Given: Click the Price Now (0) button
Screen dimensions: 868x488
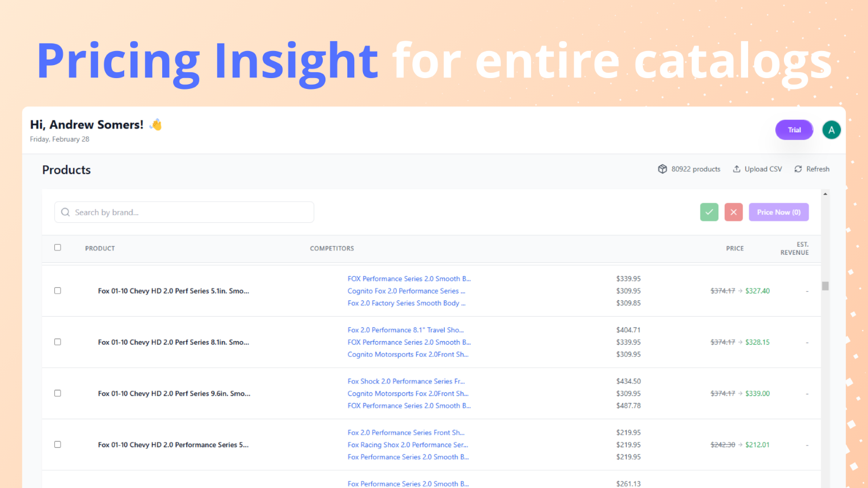Looking at the screenshot, I should coord(779,212).
